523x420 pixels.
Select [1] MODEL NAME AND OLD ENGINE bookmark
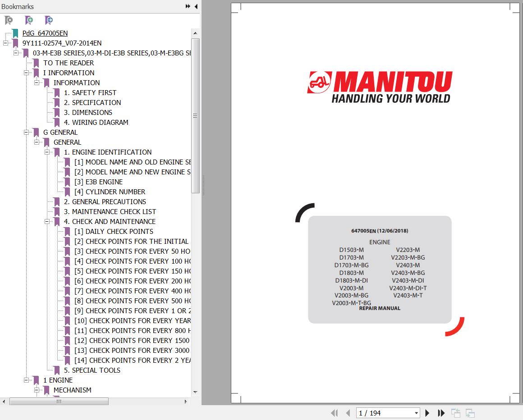[133, 162]
